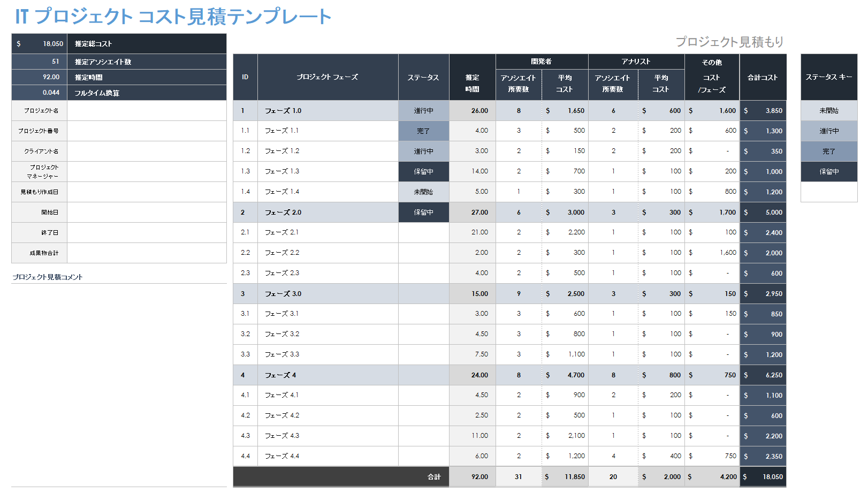
Task: Click the 合計 label in the totals row
Action: point(434,477)
